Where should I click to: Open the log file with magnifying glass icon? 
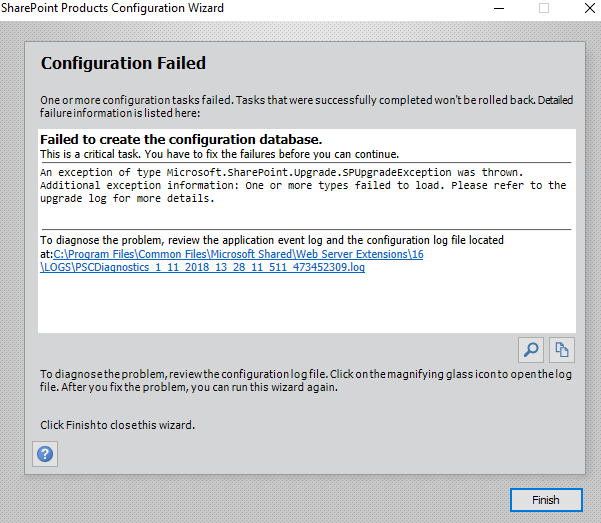(531, 350)
